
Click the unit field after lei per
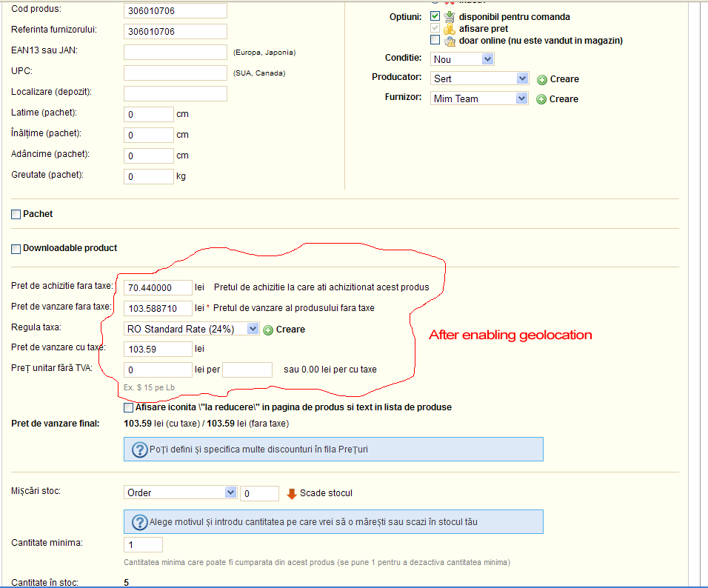click(x=247, y=370)
